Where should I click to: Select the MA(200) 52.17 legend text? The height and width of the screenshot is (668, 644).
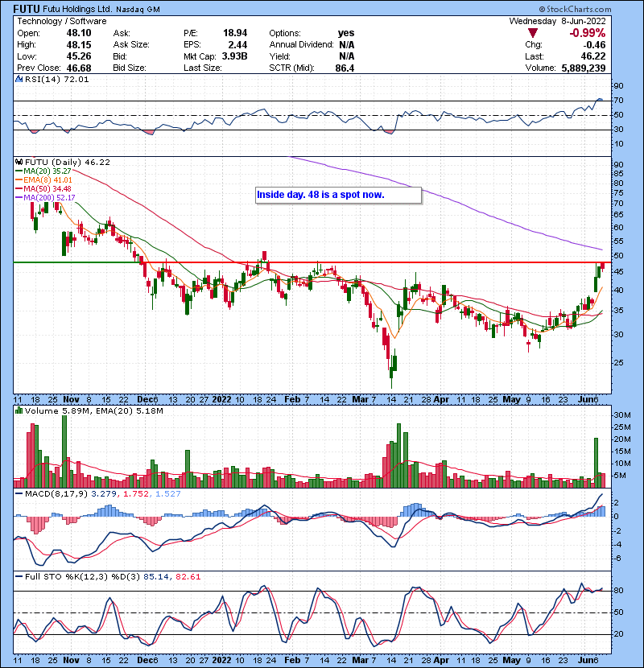pos(49,198)
